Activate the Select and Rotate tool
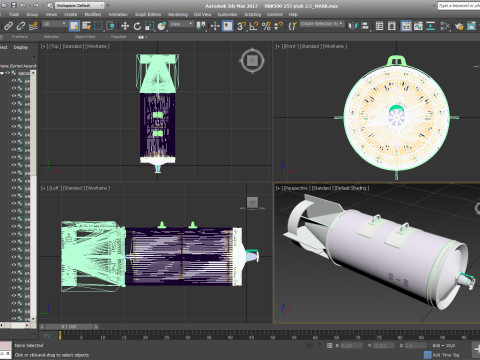480x360 pixels. (137, 26)
